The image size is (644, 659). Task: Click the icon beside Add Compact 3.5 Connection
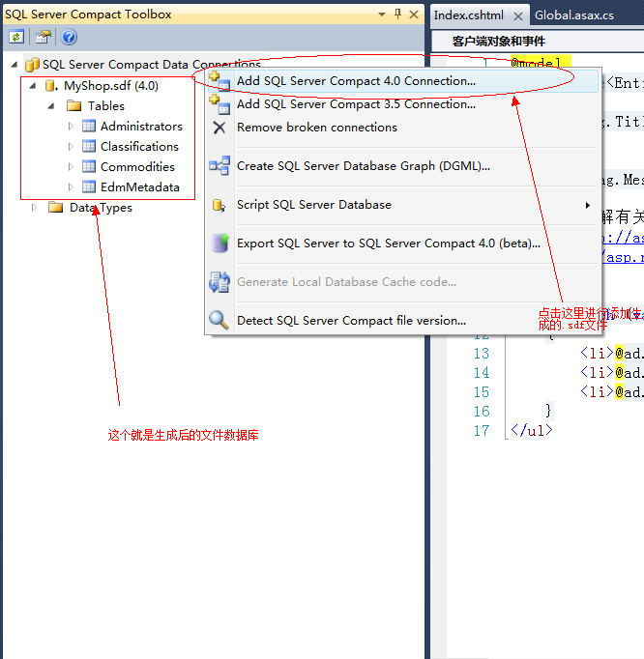pyautogui.click(x=220, y=104)
